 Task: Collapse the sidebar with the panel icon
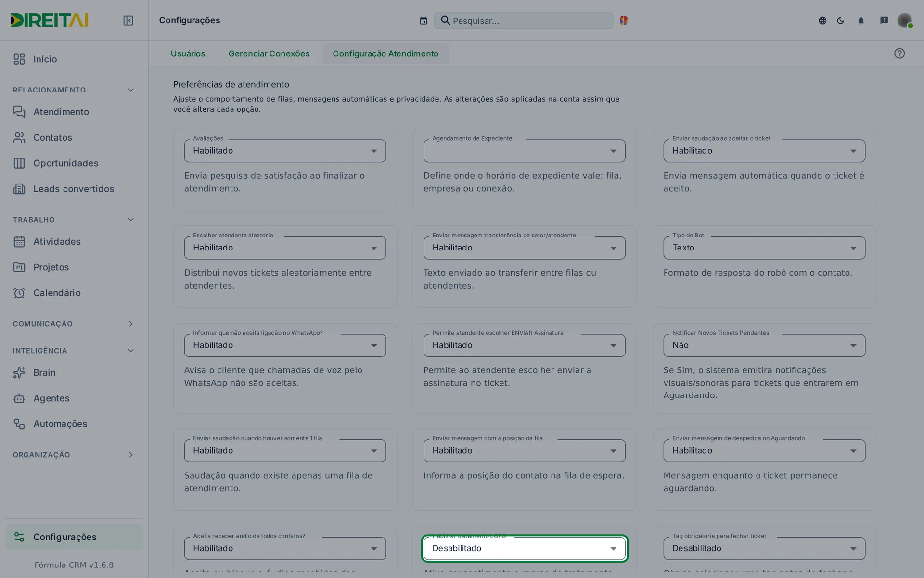128,20
